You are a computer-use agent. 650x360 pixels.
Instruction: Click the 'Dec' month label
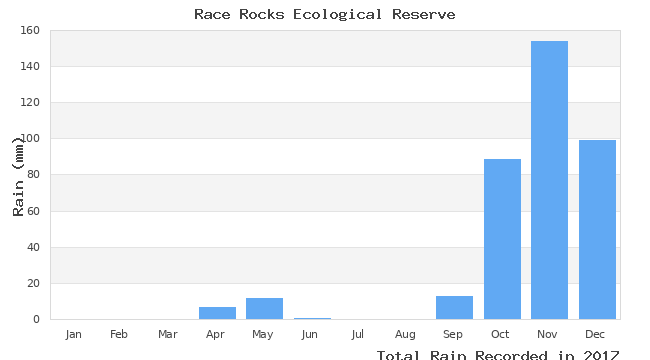[595, 334]
